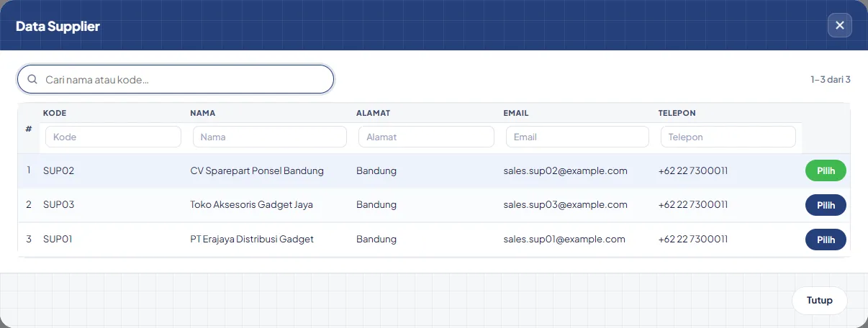Click sales.sup02@example.com email
The image size is (868, 328).
[x=566, y=171]
